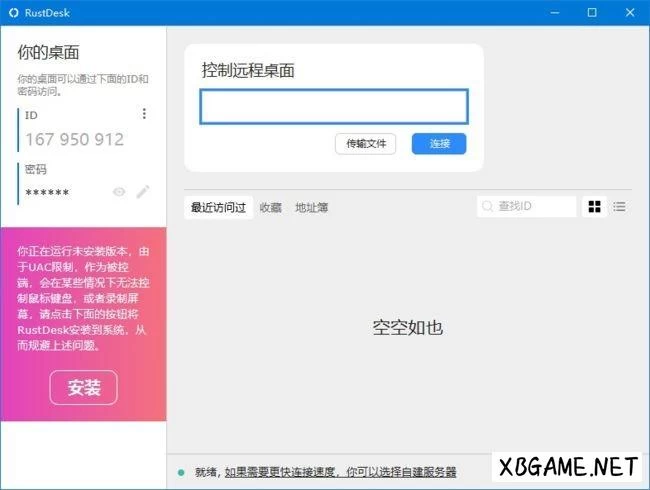Click the magnifier icon in search box
This screenshot has width=650, height=490.
(x=488, y=207)
